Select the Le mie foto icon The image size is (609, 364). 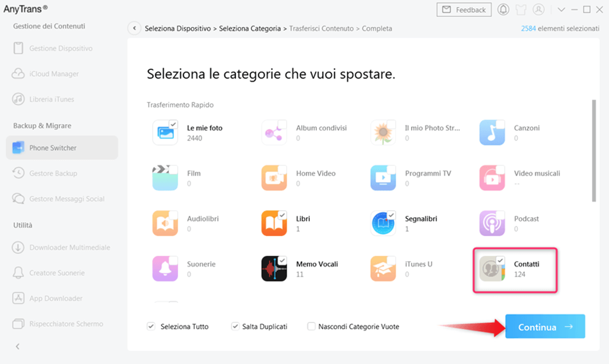pos(165,133)
